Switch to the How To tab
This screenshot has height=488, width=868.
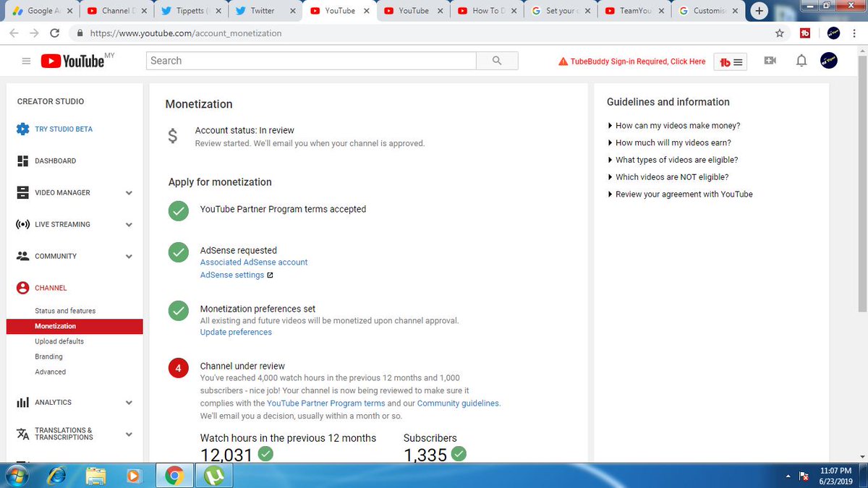point(485,11)
